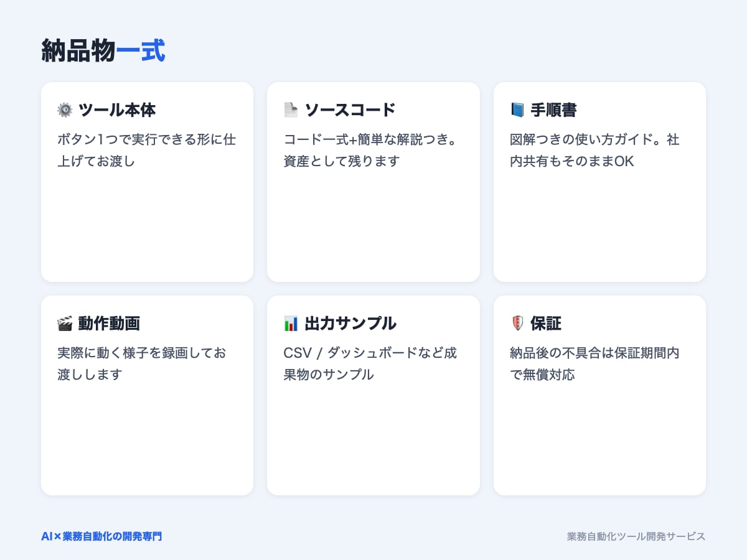Image resolution: width=747 pixels, height=560 pixels.
Task: Click the blue book icon beside 手順書
Action: pyautogui.click(x=517, y=110)
